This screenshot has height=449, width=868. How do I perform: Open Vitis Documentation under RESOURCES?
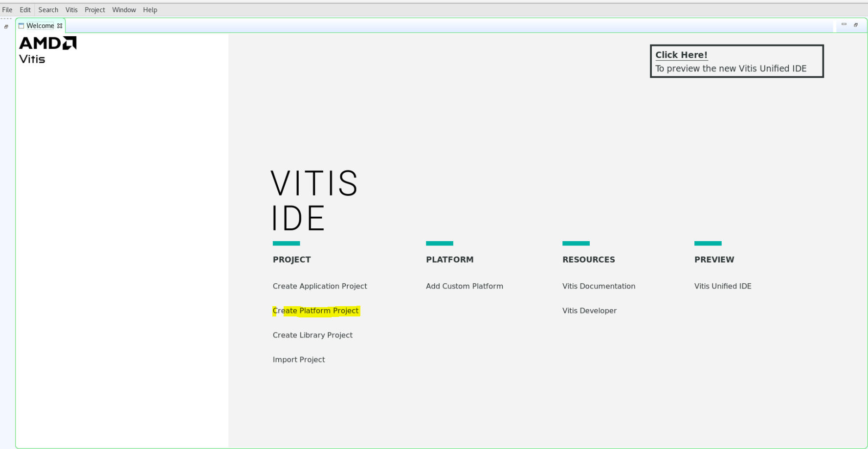tap(599, 286)
